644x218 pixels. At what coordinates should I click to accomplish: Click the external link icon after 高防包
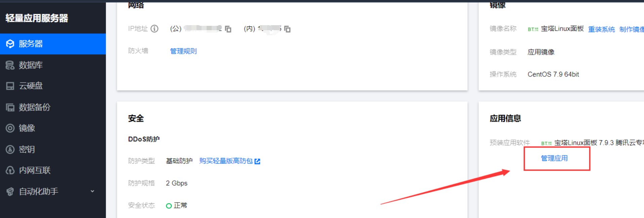click(x=257, y=161)
